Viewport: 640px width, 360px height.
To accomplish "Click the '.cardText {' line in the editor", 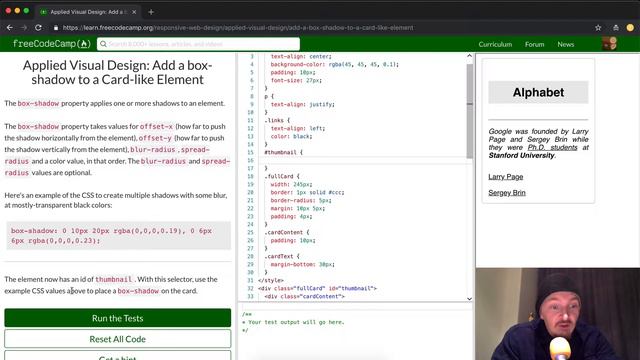I will 282,256.
